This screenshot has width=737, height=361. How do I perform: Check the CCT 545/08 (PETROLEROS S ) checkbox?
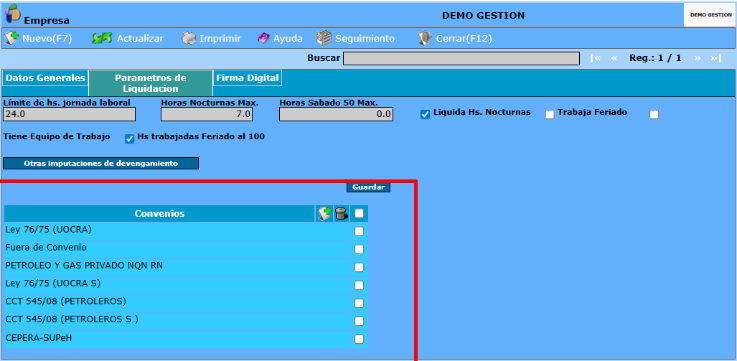coord(359,321)
